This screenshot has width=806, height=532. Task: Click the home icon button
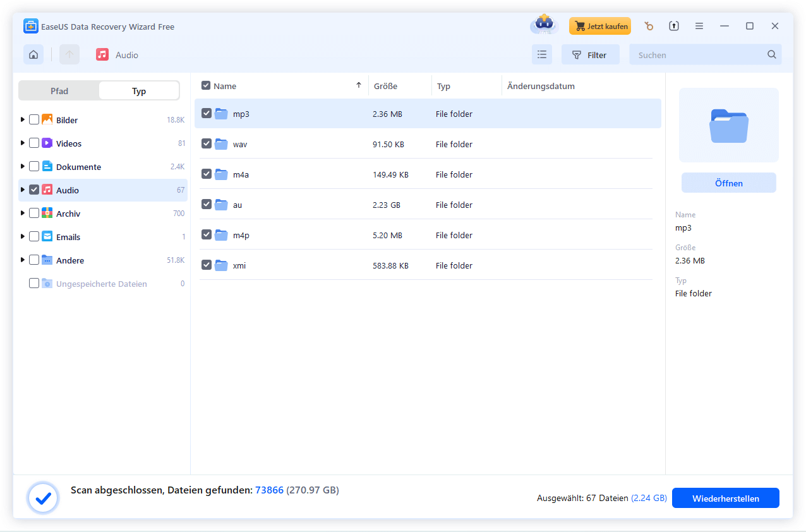pyautogui.click(x=33, y=54)
